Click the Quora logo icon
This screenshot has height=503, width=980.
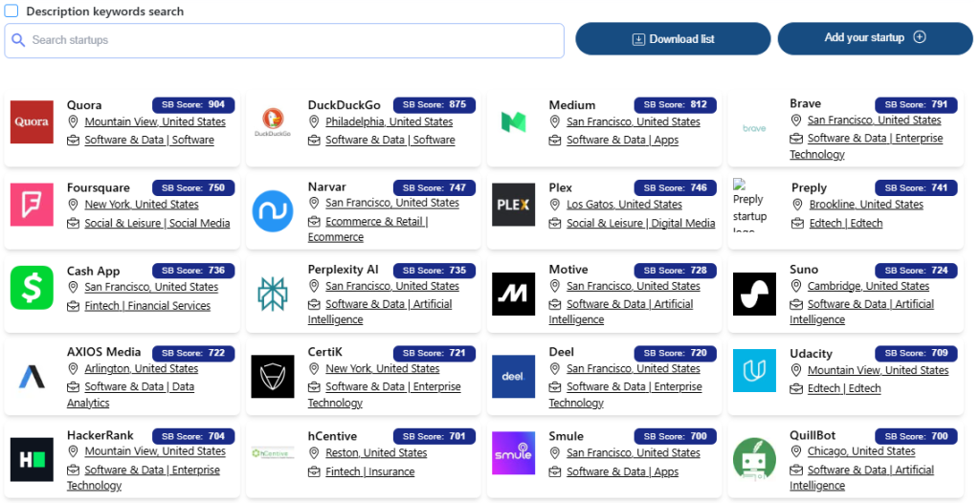tap(32, 122)
